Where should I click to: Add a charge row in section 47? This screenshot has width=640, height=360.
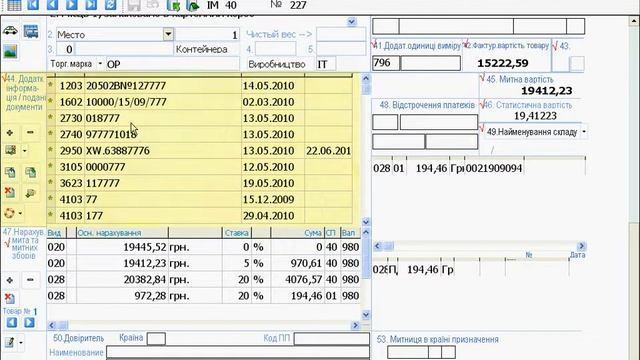(x=10, y=280)
